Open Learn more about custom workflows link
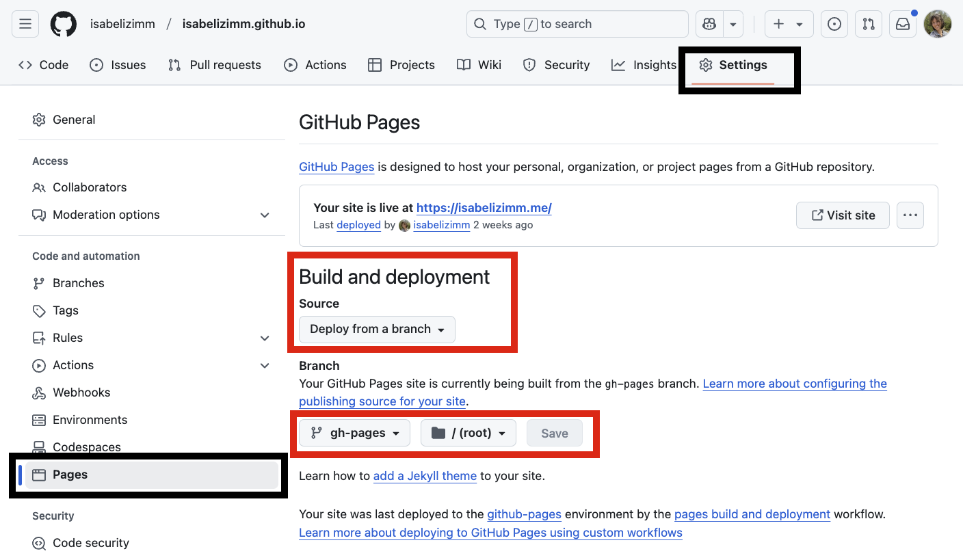This screenshot has height=560, width=963. tap(490, 533)
